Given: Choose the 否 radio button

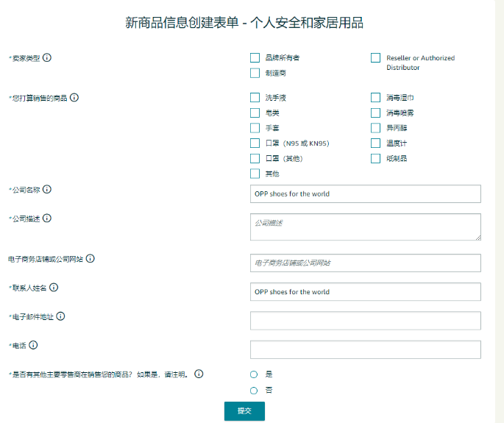Looking at the screenshot, I should tap(254, 391).
